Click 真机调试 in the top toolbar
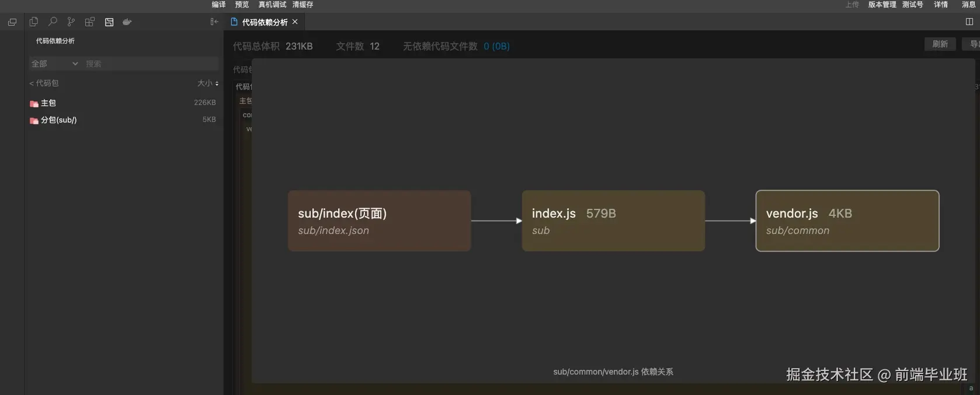 [272, 5]
